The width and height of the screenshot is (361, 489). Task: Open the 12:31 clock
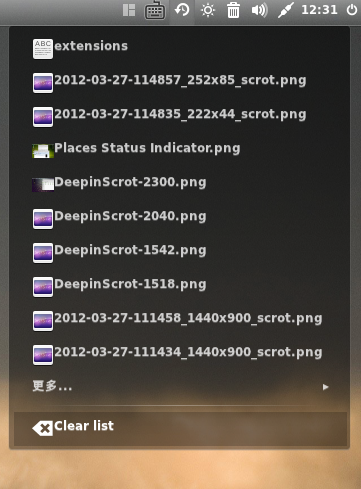(319, 10)
